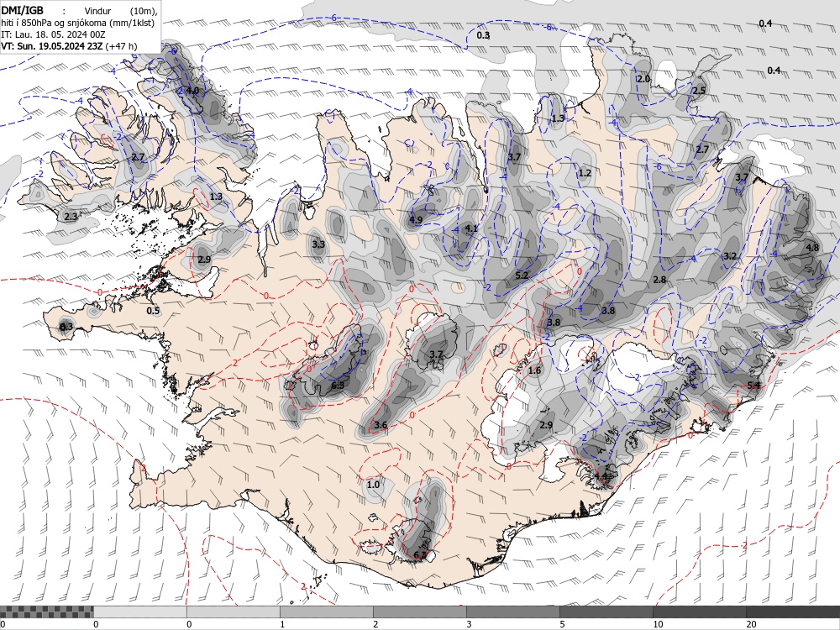Click the 1.0 snowfall value in the south
Viewport: 840px width, 630px height.
(374, 485)
